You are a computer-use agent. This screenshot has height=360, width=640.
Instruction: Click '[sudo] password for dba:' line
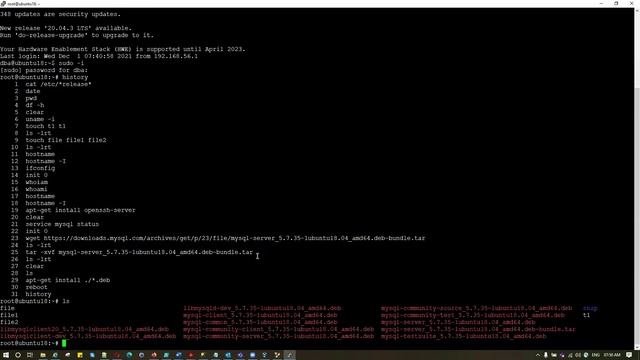pyautogui.click(x=44, y=70)
